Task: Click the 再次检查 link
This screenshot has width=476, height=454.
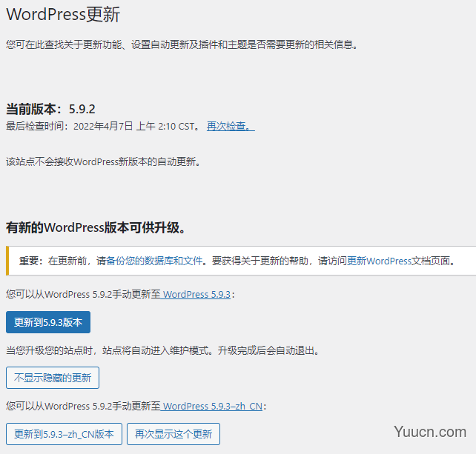Action: 231,126
